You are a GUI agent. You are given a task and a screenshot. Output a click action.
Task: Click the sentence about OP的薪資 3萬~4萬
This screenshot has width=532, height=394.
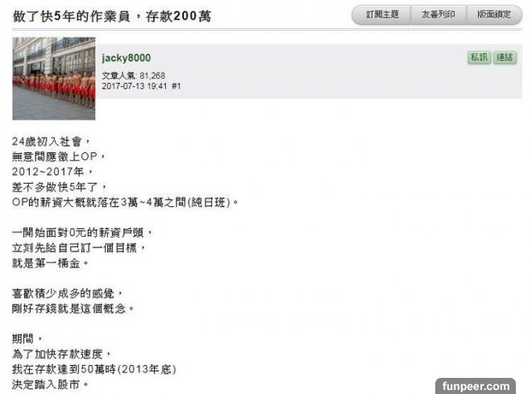[125, 202]
